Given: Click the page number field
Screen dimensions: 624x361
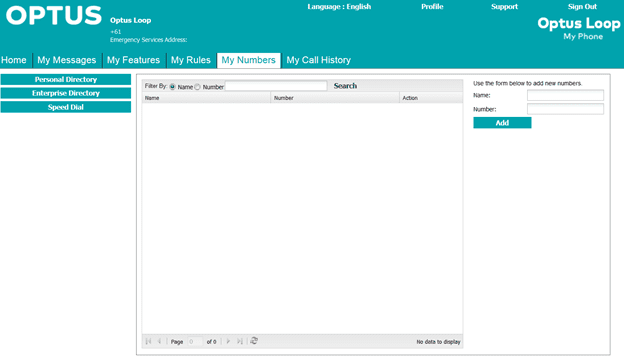Looking at the screenshot, I should [x=195, y=341].
